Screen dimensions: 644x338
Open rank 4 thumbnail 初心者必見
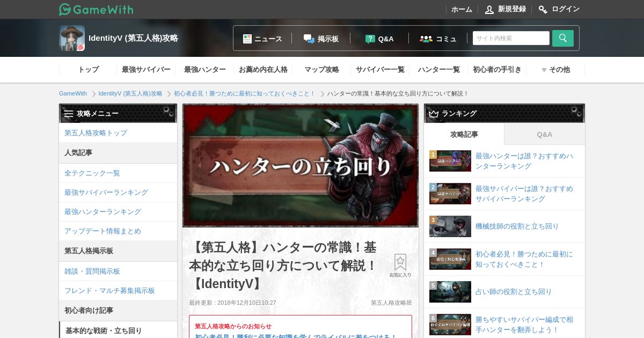pyautogui.click(x=450, y=259)
